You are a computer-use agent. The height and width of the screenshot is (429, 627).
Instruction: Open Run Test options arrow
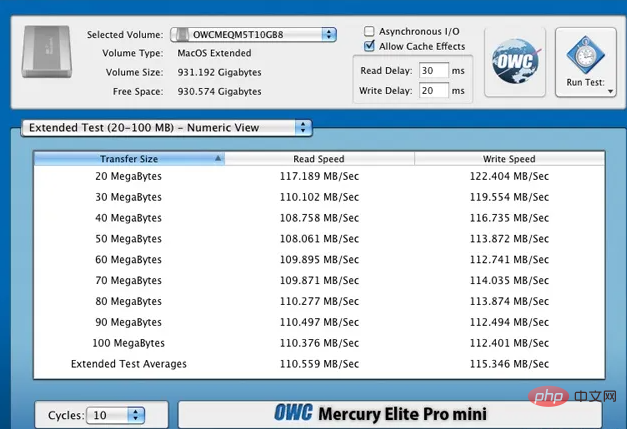tap(610, 92)
